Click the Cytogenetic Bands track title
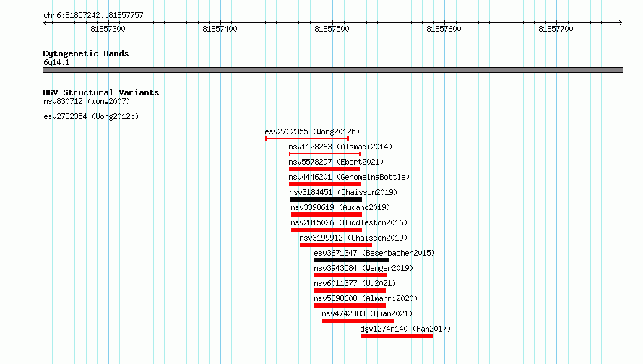 pyautogui.click(x=86, y=53)
